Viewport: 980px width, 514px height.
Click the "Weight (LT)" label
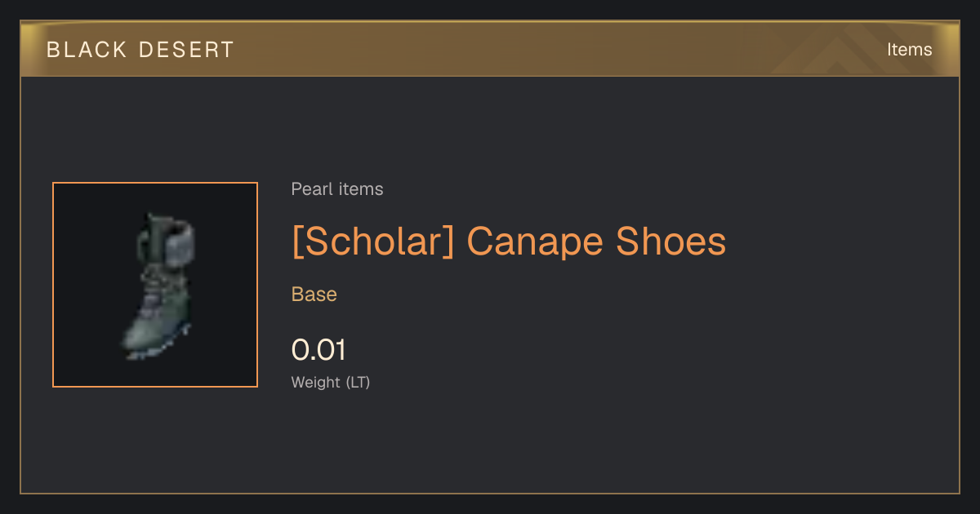click(331, 382)
